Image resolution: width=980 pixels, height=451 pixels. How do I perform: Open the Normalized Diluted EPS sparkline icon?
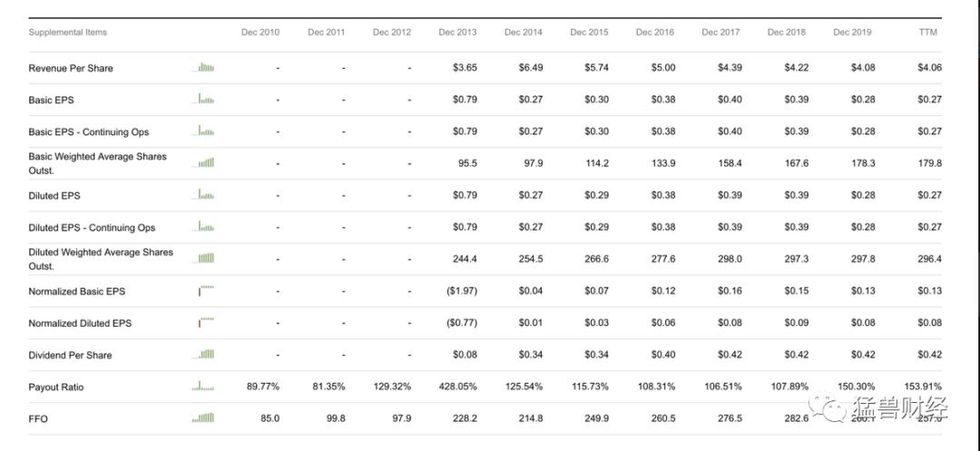tap(206, 323)
